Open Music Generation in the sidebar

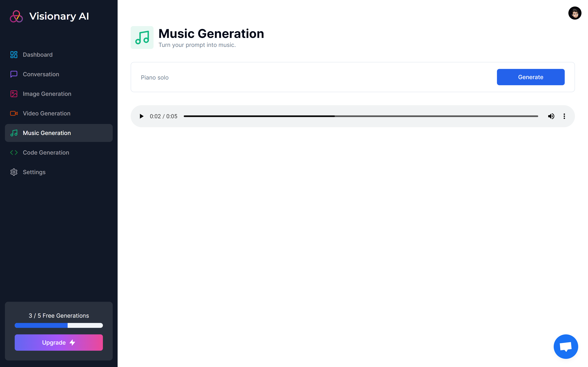pos(47,133)
